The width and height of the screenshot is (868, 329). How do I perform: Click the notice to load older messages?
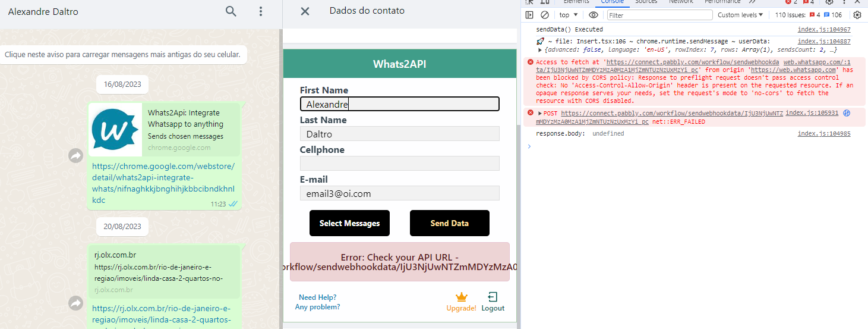[122, 55]
